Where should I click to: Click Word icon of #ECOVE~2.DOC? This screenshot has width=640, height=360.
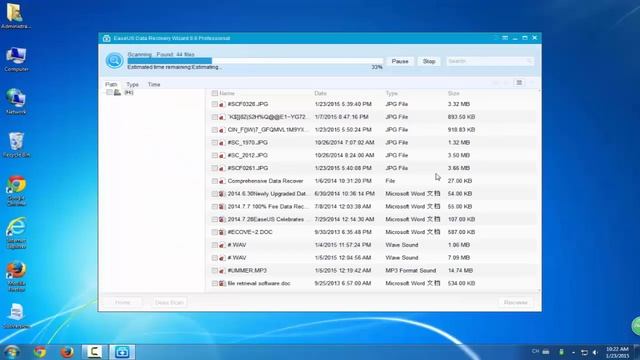point(222,232)
